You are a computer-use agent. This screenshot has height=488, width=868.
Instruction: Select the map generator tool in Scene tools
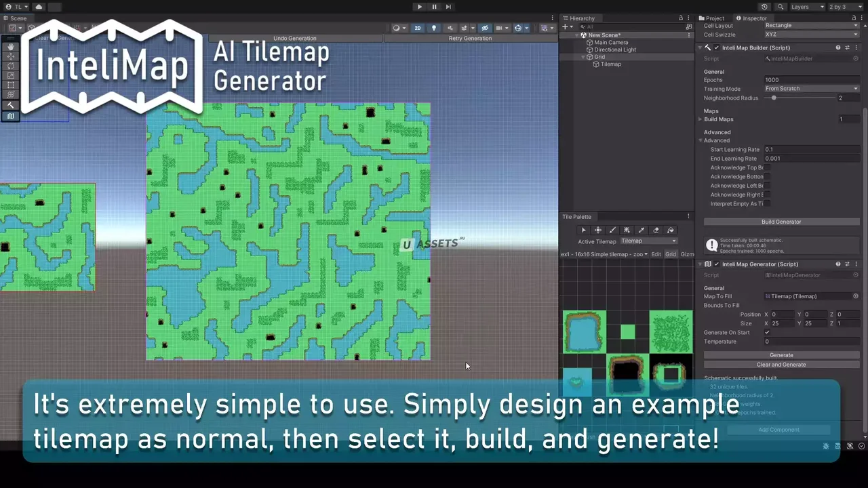10,116
